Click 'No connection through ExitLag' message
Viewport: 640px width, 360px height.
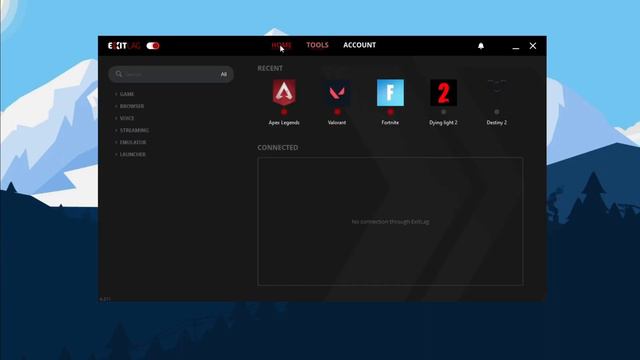(x=391, y=222)
